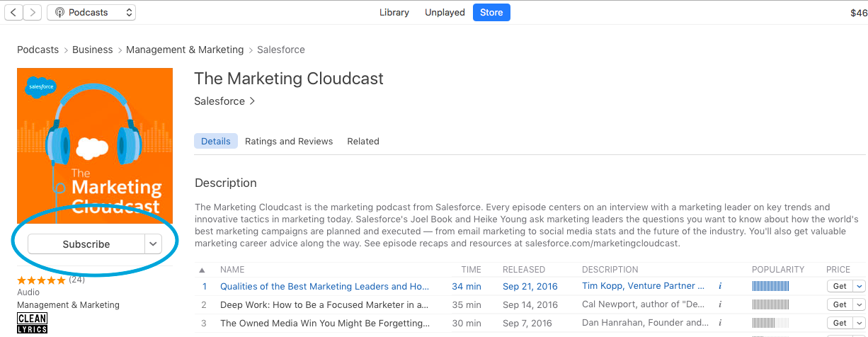The image size is (868, 337).
Task: Get the Deep Work episode
Action: pyautogui.click(x=840, y=304)
